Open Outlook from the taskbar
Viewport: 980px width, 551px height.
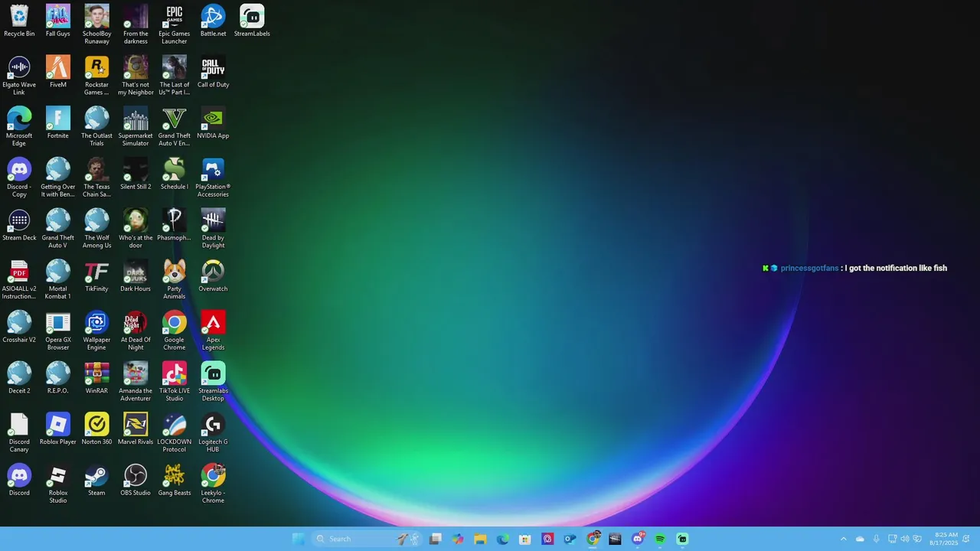570,539
